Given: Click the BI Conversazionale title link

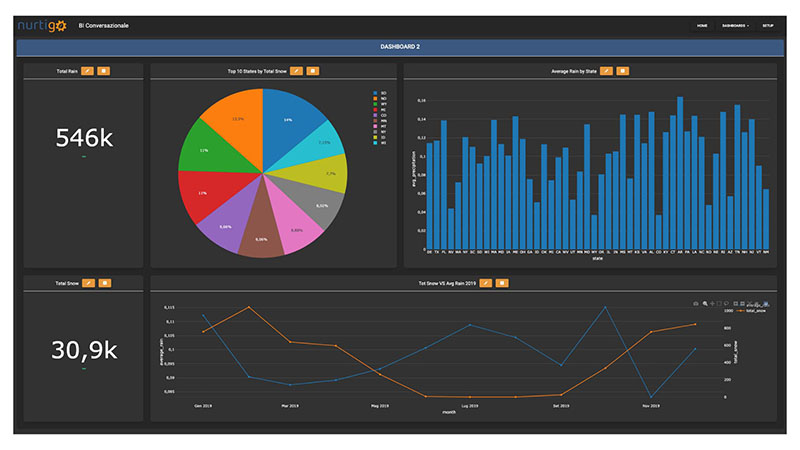Looking at the screenshot, I should pyautogui.click(x=104, y=26).
